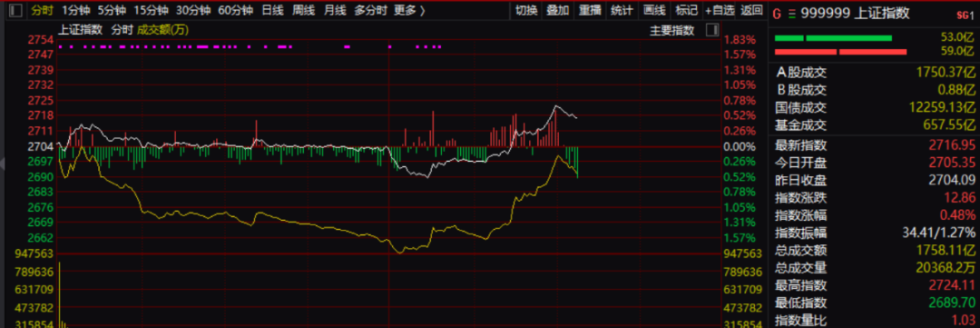The height and width of the screenshot is (328, 980).
Task: Click the 指数涨幅 value 0.48%
Action: coord(956,216)
